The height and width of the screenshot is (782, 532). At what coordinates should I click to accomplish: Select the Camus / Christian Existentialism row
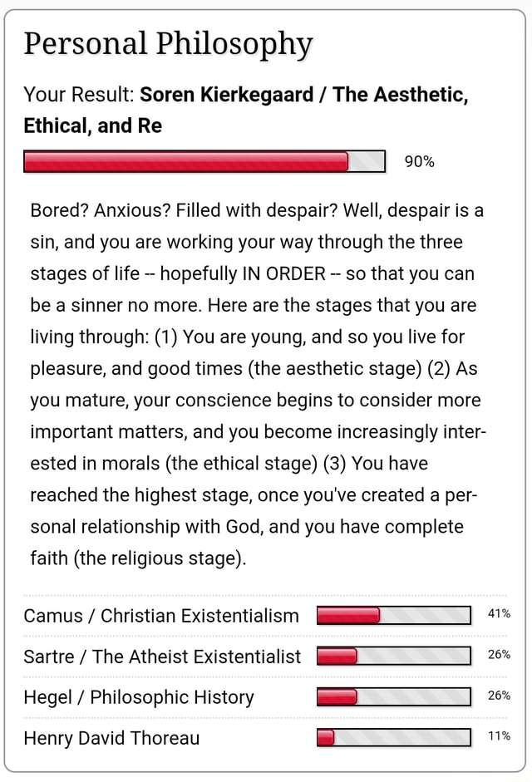pyautogui.click(x=265, y=616)
